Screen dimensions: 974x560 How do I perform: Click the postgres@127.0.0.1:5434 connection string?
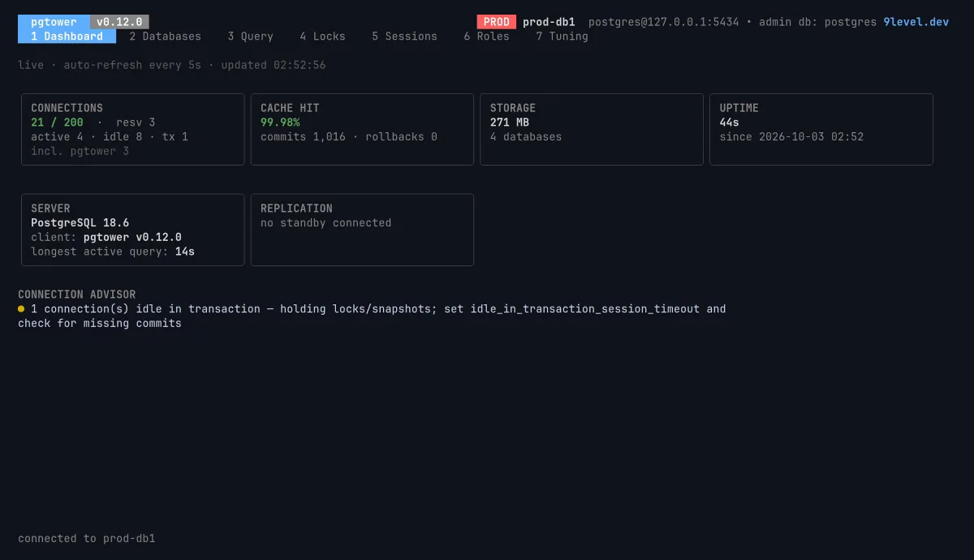(x=664, y=22)
